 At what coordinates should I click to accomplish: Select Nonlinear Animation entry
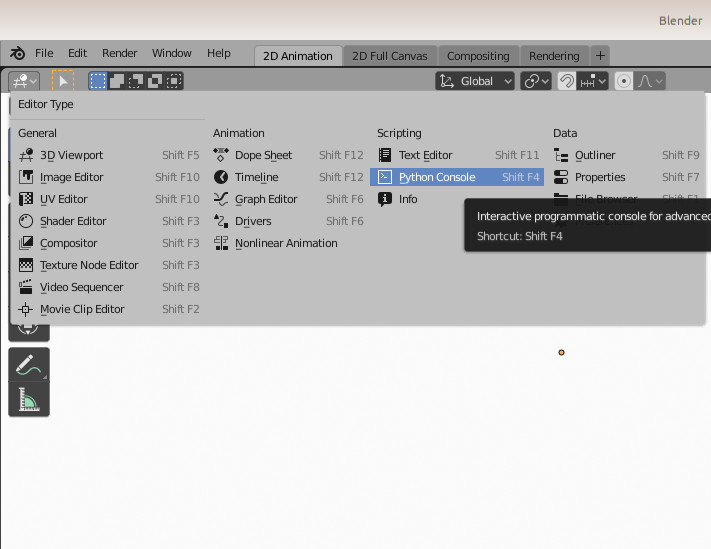[x=288, y=243]
